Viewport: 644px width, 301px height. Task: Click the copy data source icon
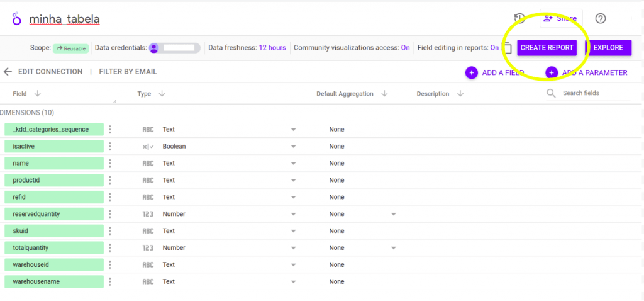pyautogui.click(x=507, y=48)
